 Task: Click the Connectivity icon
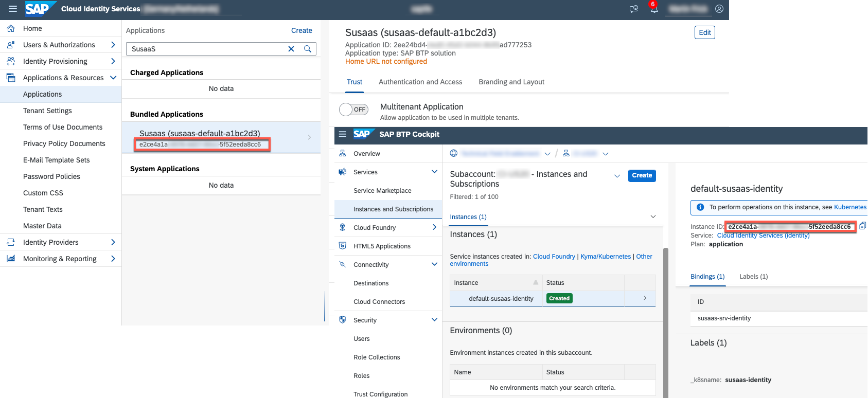(x=343, y=264)
